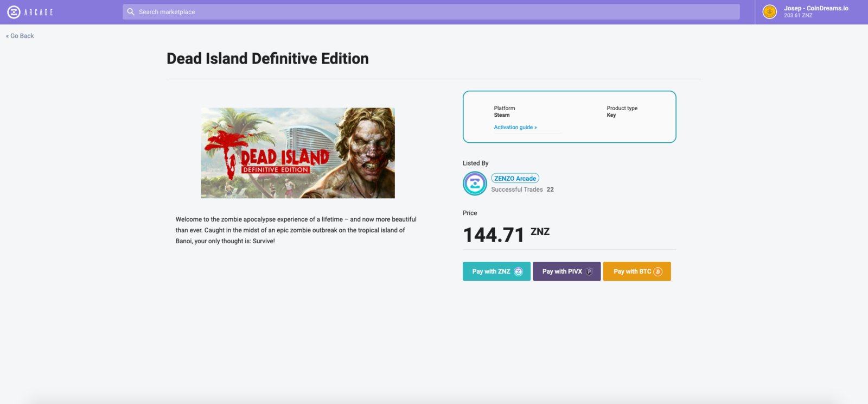868x404 pixels.
Task: Open the user profile avatar
Action: pos(770,11)
